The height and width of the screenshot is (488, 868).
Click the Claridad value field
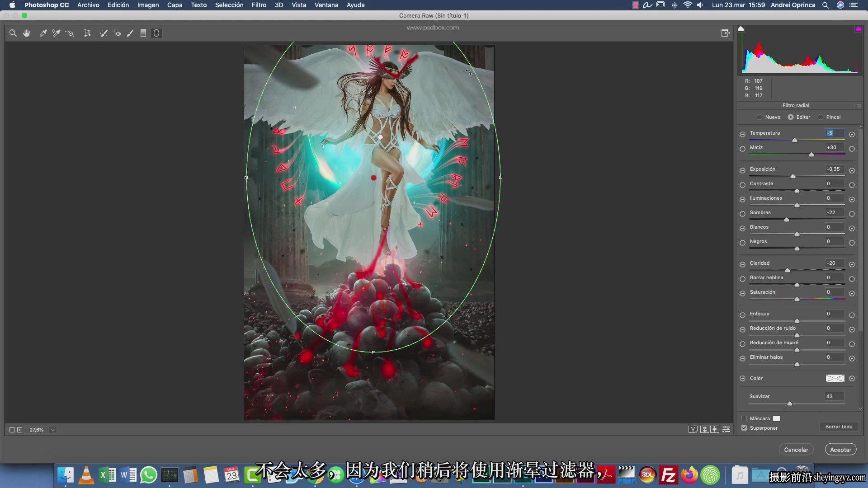click(835, 263)
